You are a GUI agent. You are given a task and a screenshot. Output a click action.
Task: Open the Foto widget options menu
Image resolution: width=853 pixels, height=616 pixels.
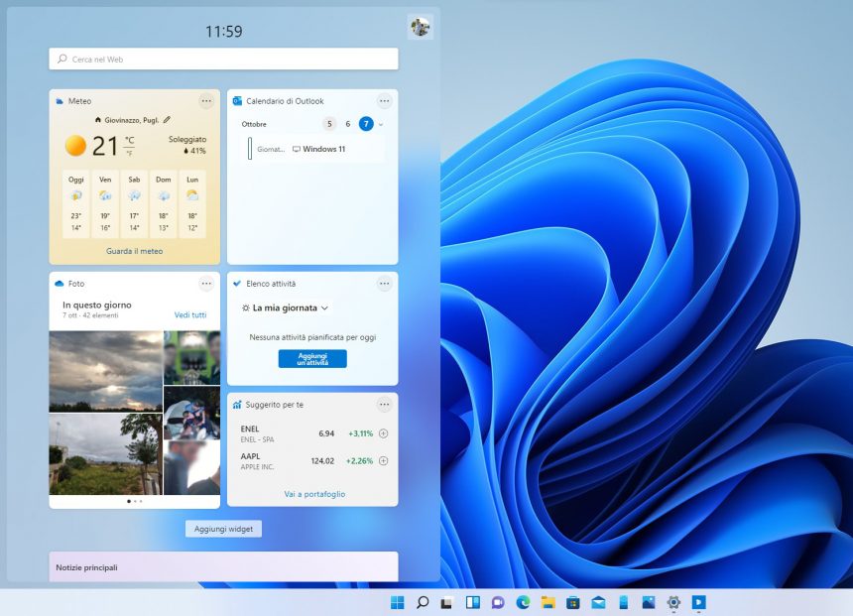pyautogui.click(x=206, y=284)
